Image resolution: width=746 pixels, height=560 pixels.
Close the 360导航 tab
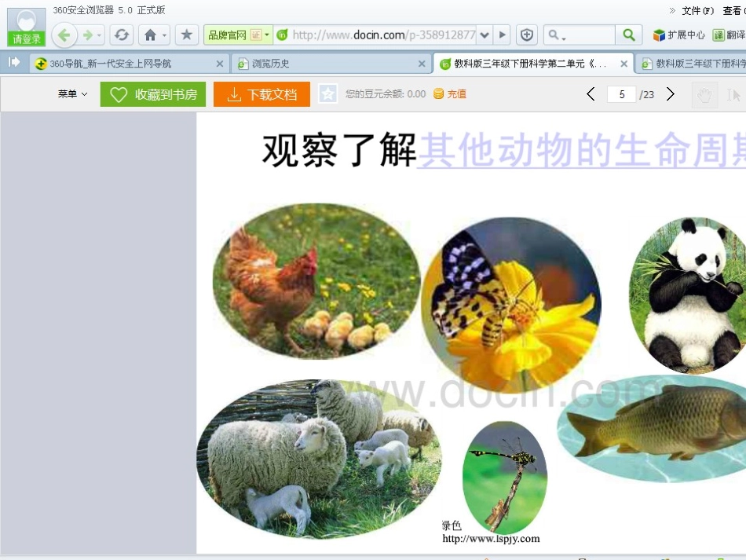point(219,64)
